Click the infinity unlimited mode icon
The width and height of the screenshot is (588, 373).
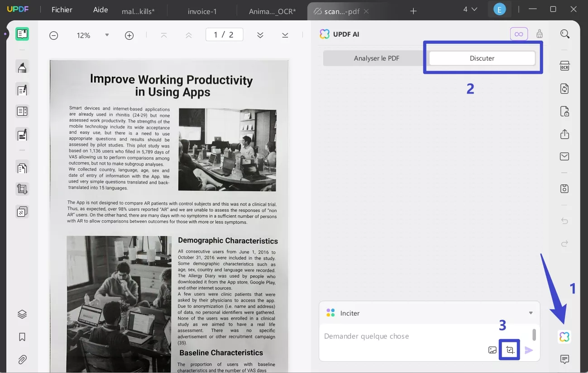tap(519, 34)
